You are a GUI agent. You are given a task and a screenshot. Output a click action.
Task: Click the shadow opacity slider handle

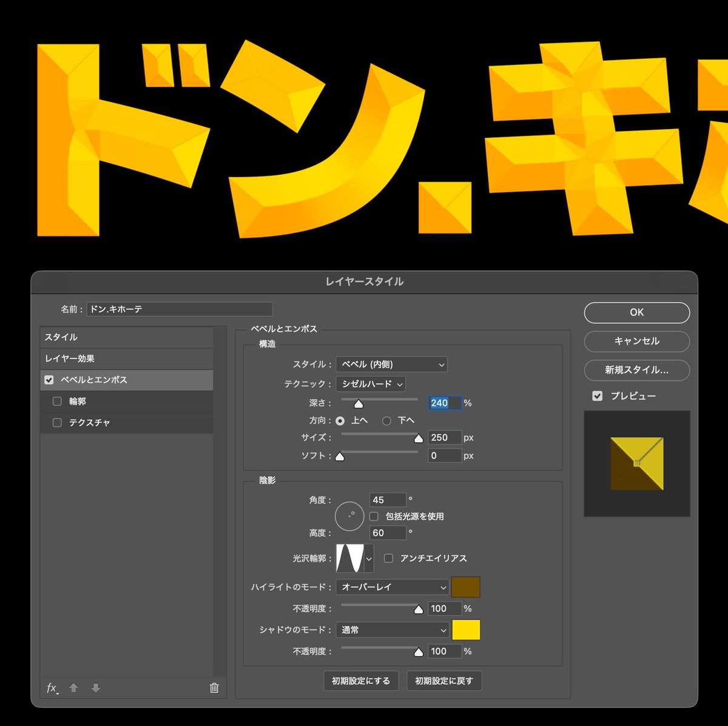(x=418, y=653)
